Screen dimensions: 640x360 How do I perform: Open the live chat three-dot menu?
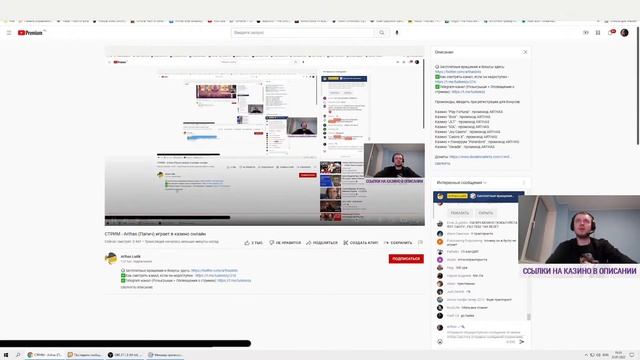coord(524,183)
